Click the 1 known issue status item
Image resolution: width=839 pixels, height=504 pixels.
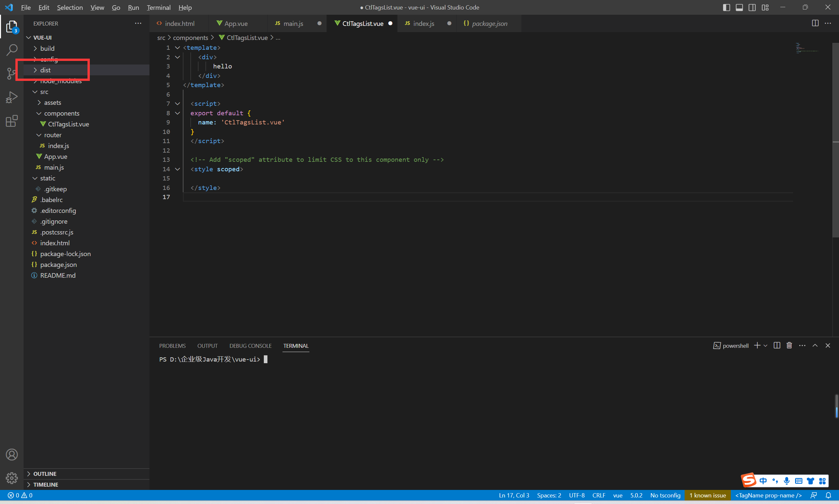click(x=708, y=495)
